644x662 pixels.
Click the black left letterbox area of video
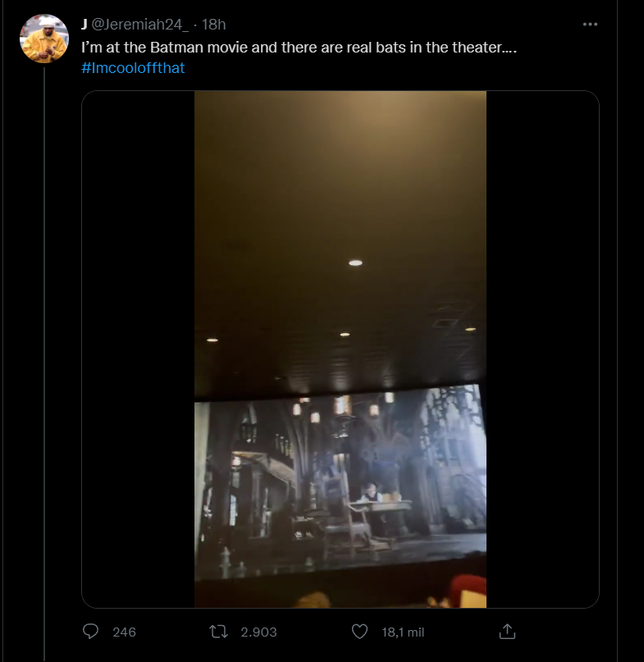(x=138, y=349)
